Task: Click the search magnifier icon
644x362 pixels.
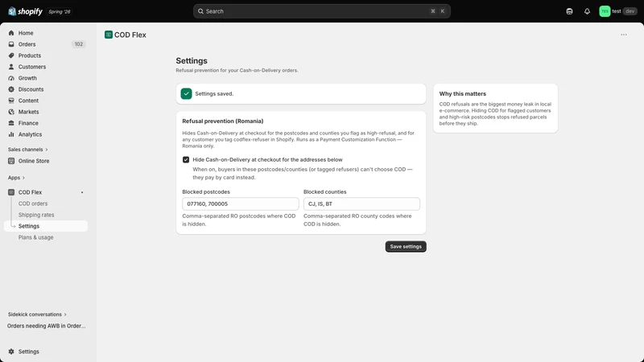Action: click(x=200, y=11)
